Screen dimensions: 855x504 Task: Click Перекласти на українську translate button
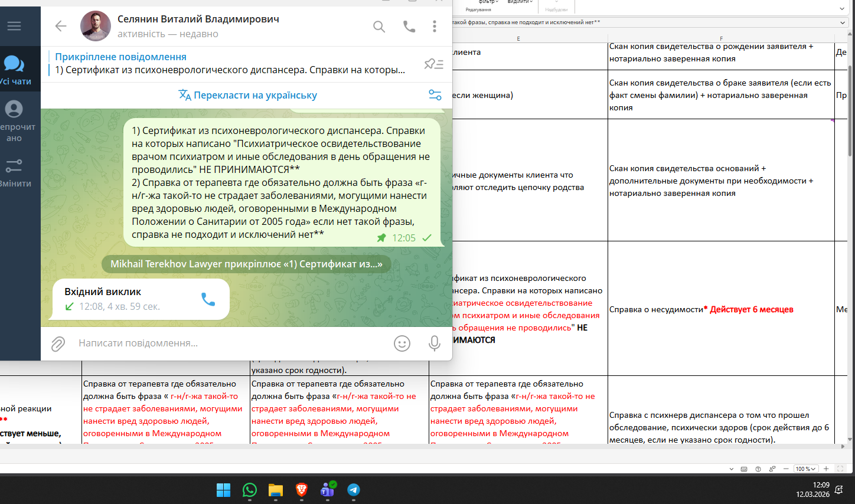tap(248, 95)
